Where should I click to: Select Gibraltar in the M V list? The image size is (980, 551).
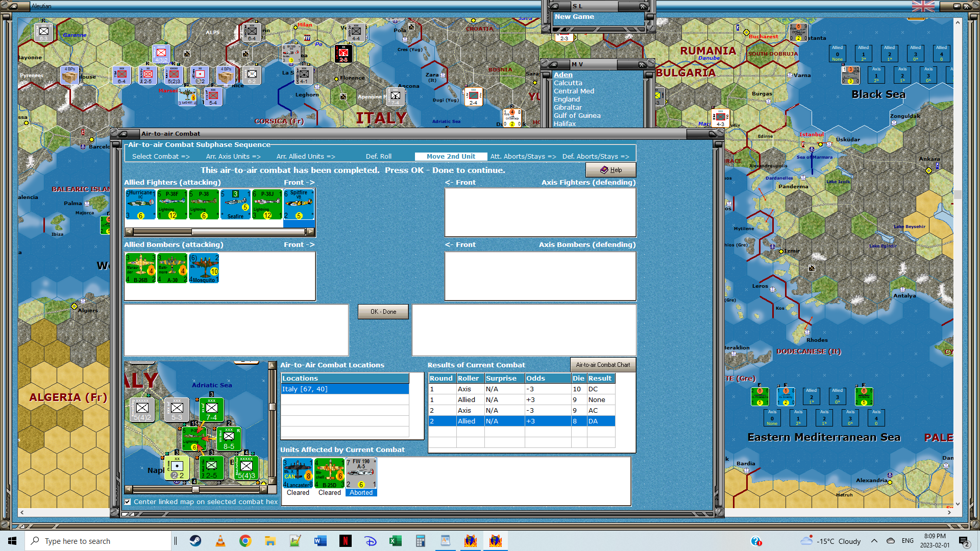(568, 108)
